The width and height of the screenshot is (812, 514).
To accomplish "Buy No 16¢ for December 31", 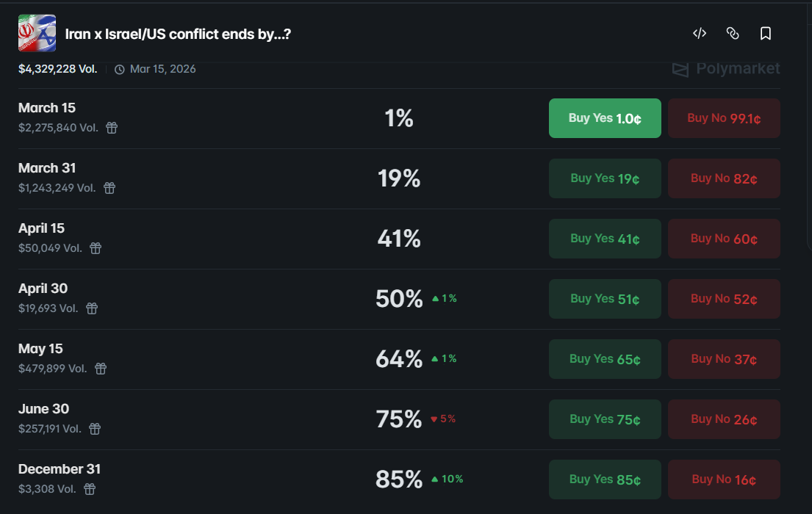I will (724, 479).
